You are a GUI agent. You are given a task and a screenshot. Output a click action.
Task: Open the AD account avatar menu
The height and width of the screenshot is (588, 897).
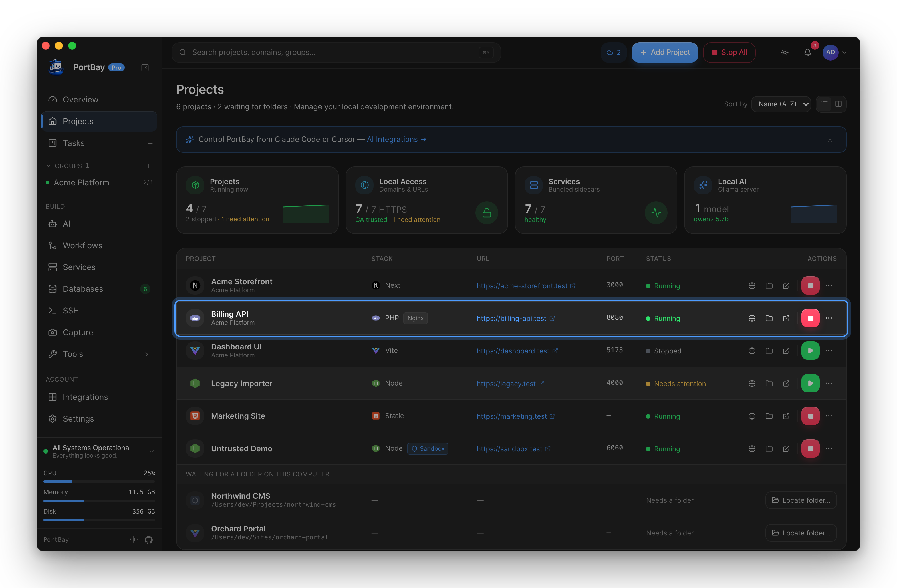[831, 52]
